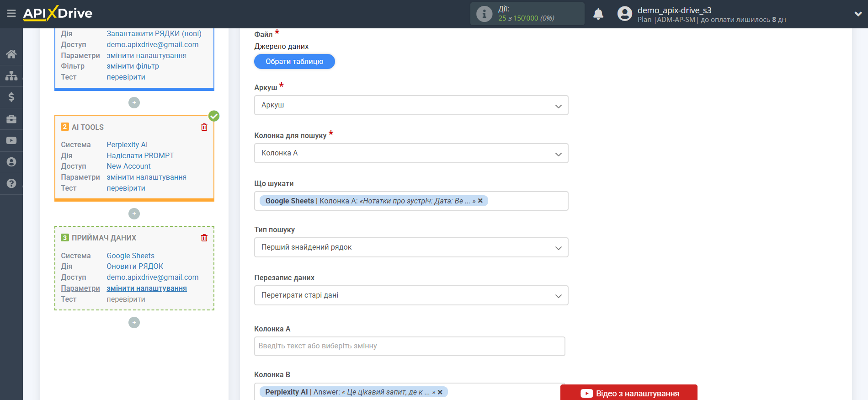This screenshot has width=868, height=400.
Task: Open the briefcase icon in the sidebar
Action: (x=11, y=119)
